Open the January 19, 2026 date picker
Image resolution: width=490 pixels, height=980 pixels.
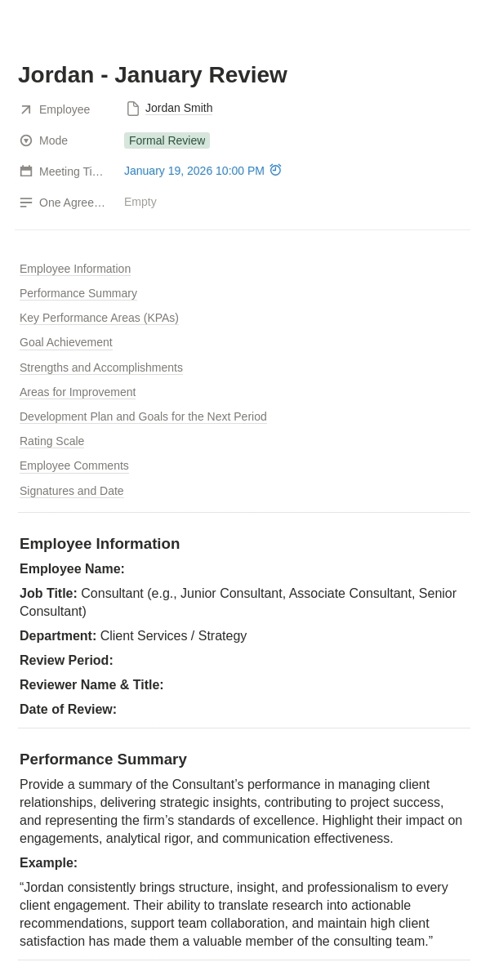194,171
